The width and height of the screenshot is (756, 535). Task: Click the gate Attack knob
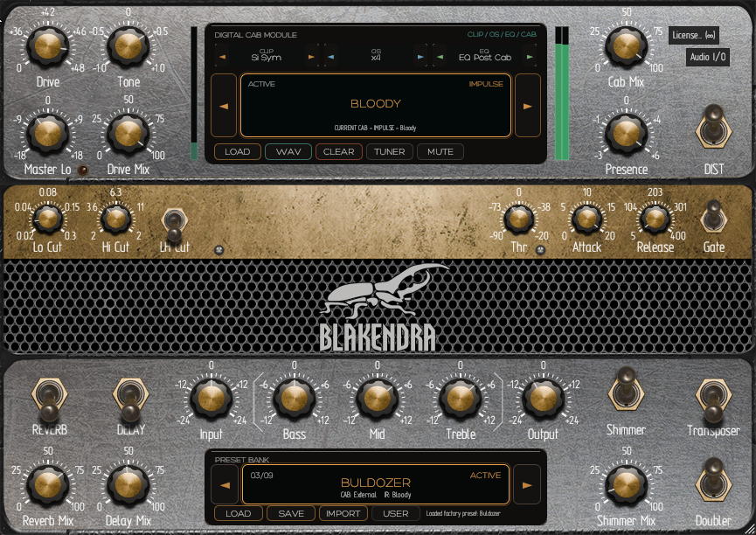[x=586, y=219]
